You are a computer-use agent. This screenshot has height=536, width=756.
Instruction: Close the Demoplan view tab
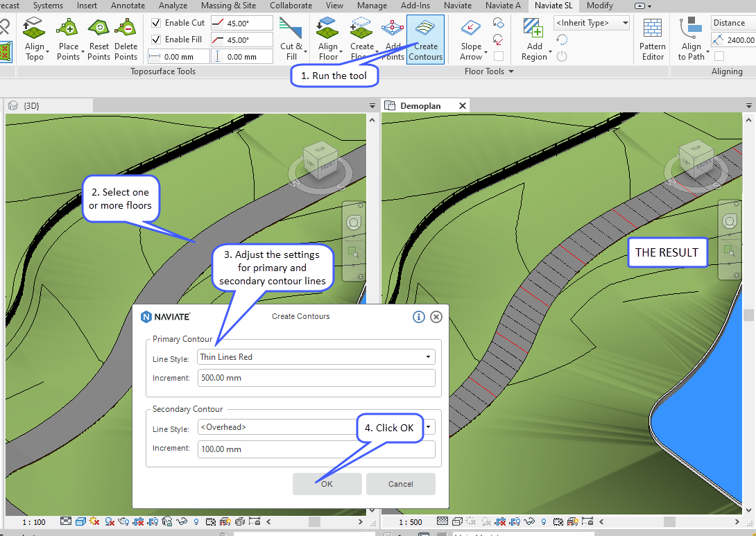463,105
